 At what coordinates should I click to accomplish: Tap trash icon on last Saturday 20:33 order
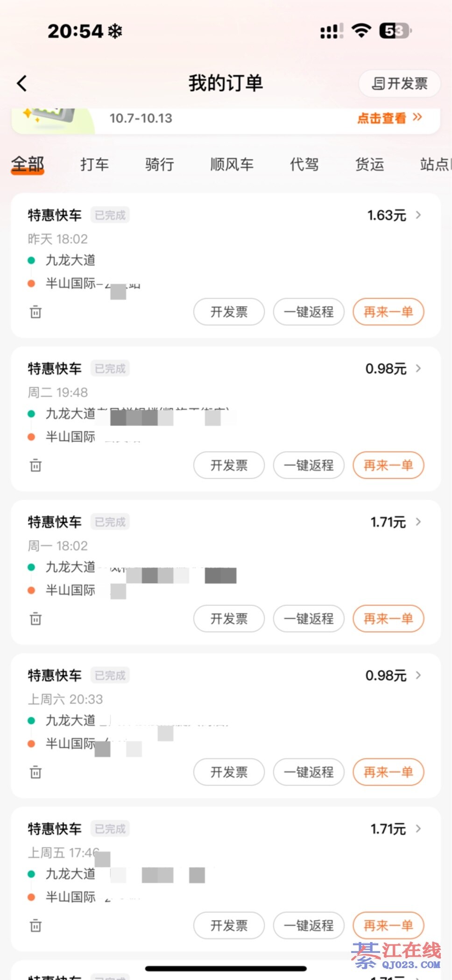coord(35,772)
